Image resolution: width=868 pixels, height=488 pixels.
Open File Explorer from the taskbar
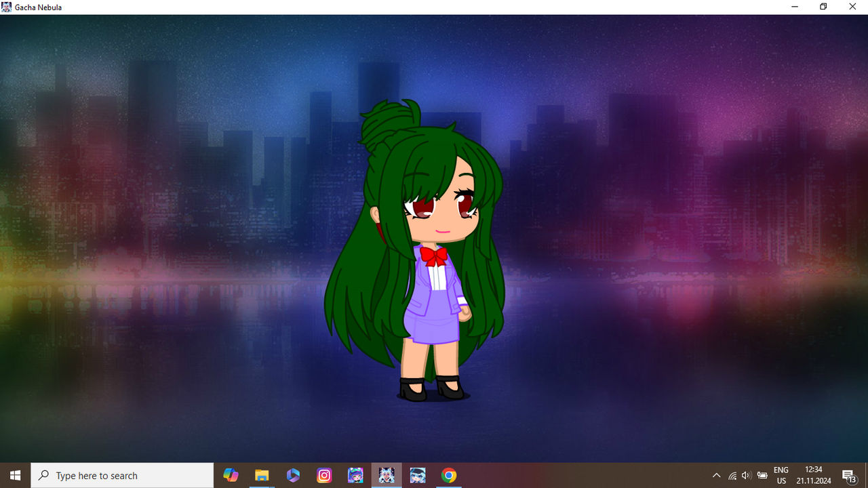262,475
